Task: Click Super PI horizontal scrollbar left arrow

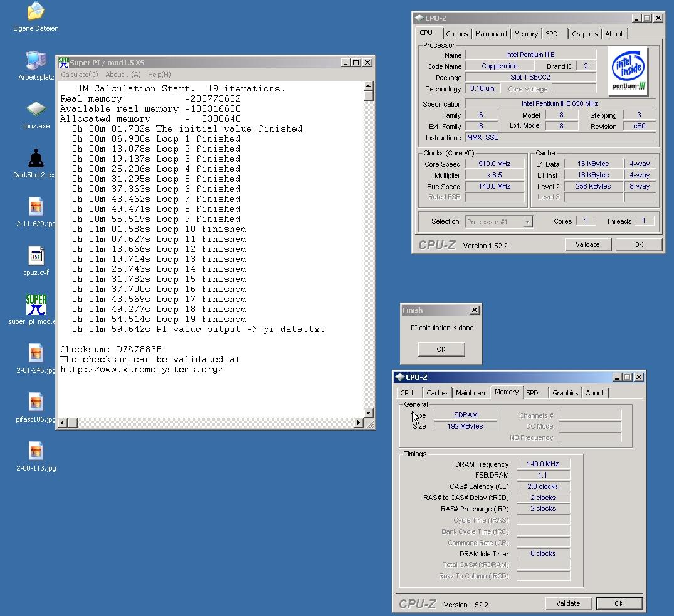Action: tap(63, 423)
